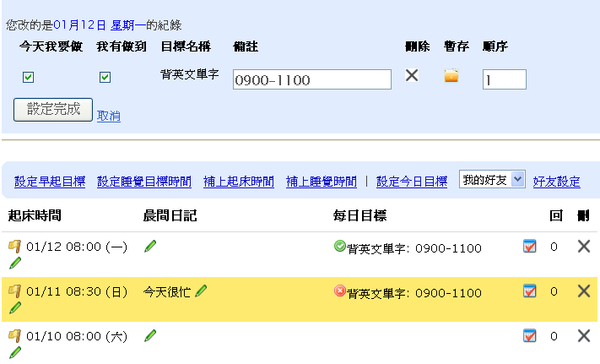The height and width of the screenshot is (364, 600).
Task: Delete the 01/12 record with X
Action: pos(584,246)
